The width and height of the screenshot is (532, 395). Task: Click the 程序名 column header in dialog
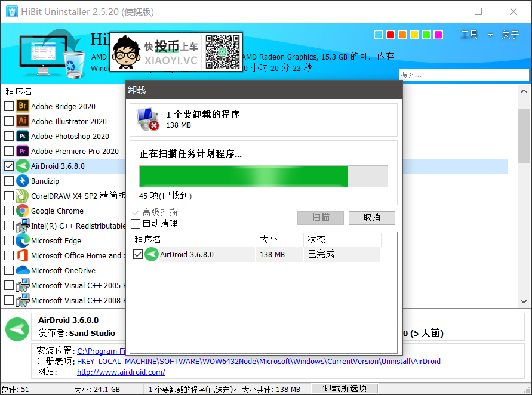tap(193, 240)
